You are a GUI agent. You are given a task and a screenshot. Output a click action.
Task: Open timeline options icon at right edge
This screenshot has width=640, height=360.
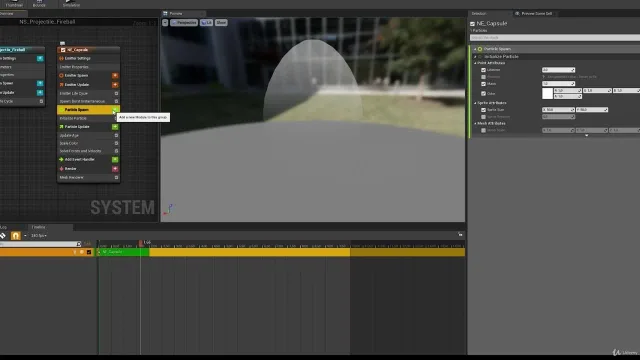click(460, 234)
